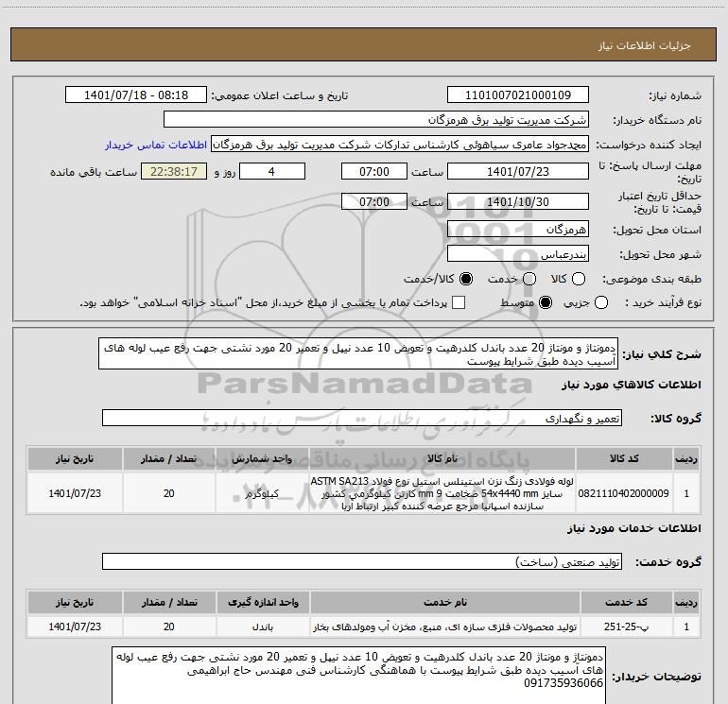
Task: Click the ASTM SA213 steel pipe name cell
Action: (442, 493)
